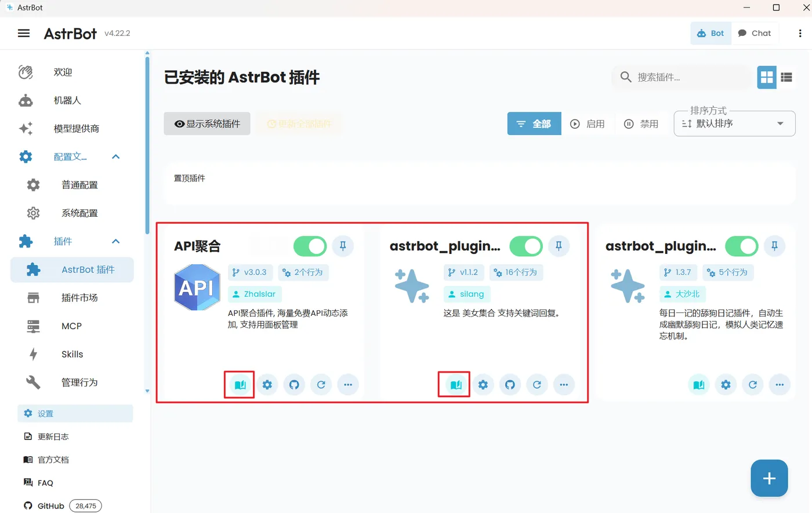Switch to grid view of plugins
This screenshot has height=513, width=812.
767,77
